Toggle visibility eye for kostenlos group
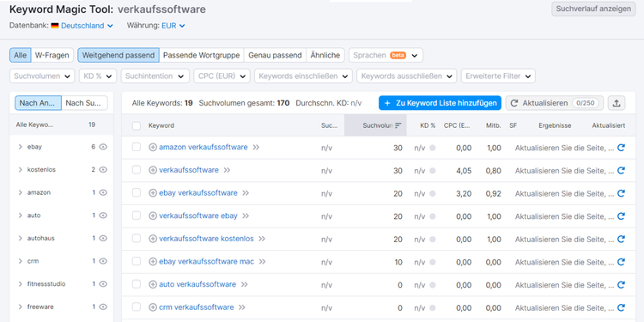The width and height of the screenshot is (644, 322). (103, 170)
